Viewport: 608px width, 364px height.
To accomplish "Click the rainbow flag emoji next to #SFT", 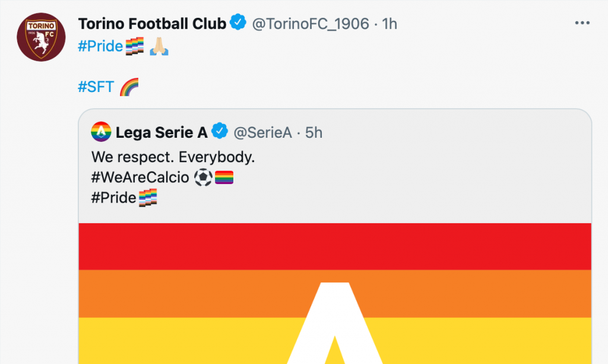I will (x=128, y=86).
